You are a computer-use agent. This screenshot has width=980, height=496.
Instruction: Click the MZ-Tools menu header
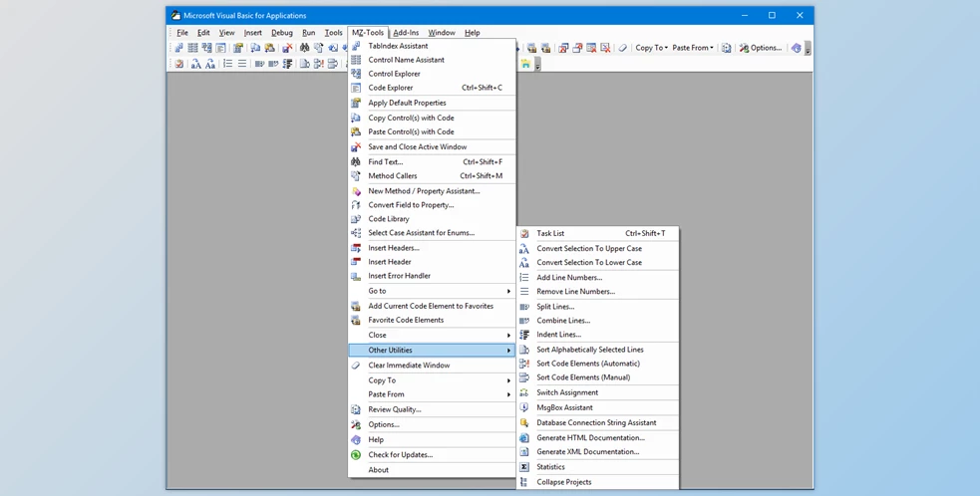368,33
